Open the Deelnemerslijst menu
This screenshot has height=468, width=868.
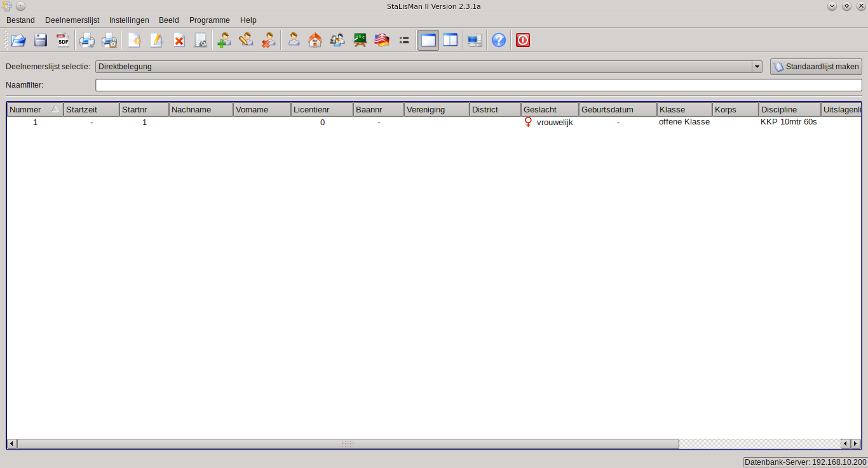pyautogui.click(x=72, y=20)
